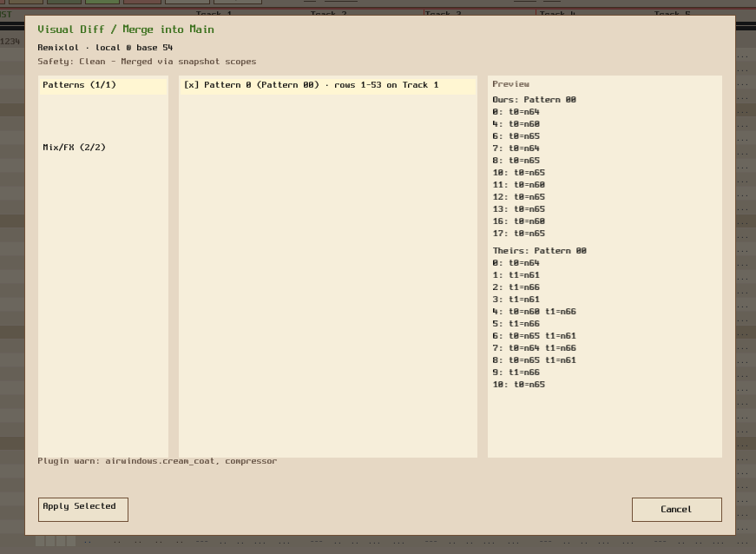Click the 'Visual Diff / Merge into Main' title
Image resolution: width=756 pixels, height=554 pixels.
coord(126,30)
